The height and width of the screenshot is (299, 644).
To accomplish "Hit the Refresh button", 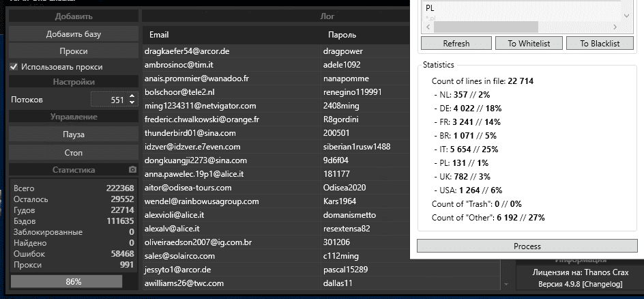I will pyautogui.click(x=456, y=43).
